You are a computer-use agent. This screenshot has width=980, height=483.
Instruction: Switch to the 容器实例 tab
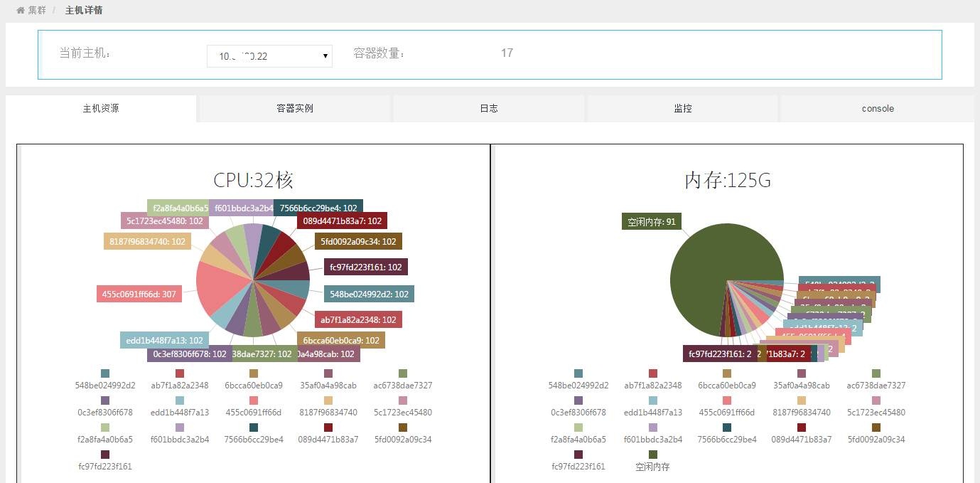(x=295, y=109)
